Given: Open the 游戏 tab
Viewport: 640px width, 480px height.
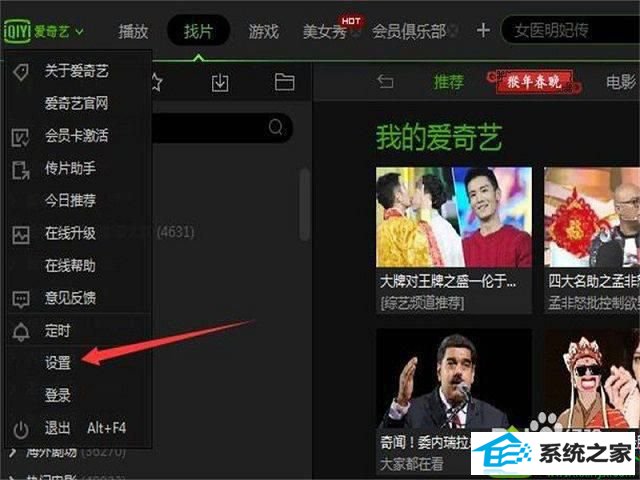Looking at the screenshot, I should tap(264, 31).
